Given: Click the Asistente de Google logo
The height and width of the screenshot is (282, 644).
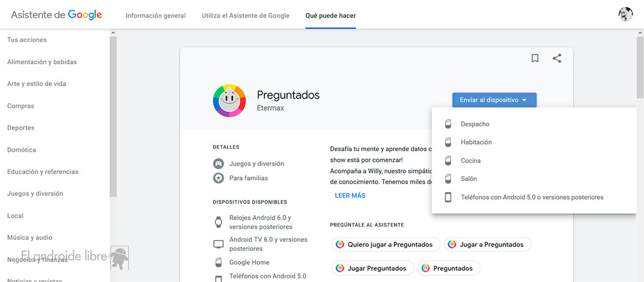Looking at the screenshot, I should click(56, 15).
